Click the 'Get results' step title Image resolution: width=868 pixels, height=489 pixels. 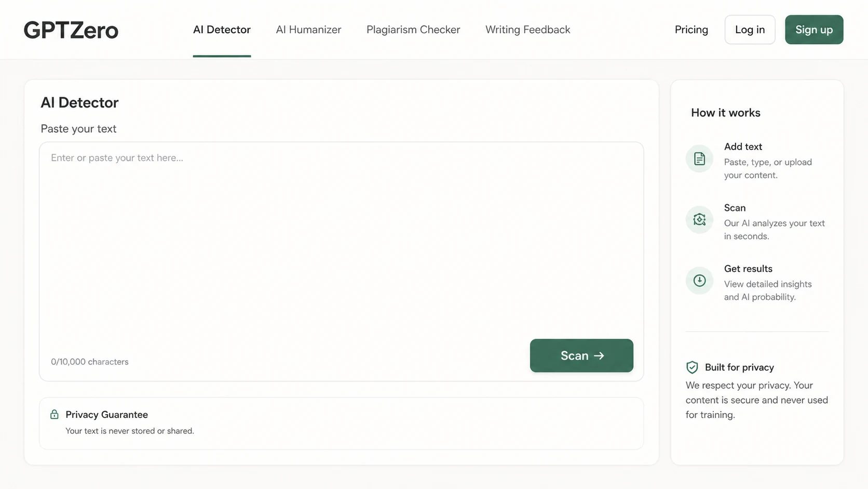pyautogui.click(x=748, y=269)
